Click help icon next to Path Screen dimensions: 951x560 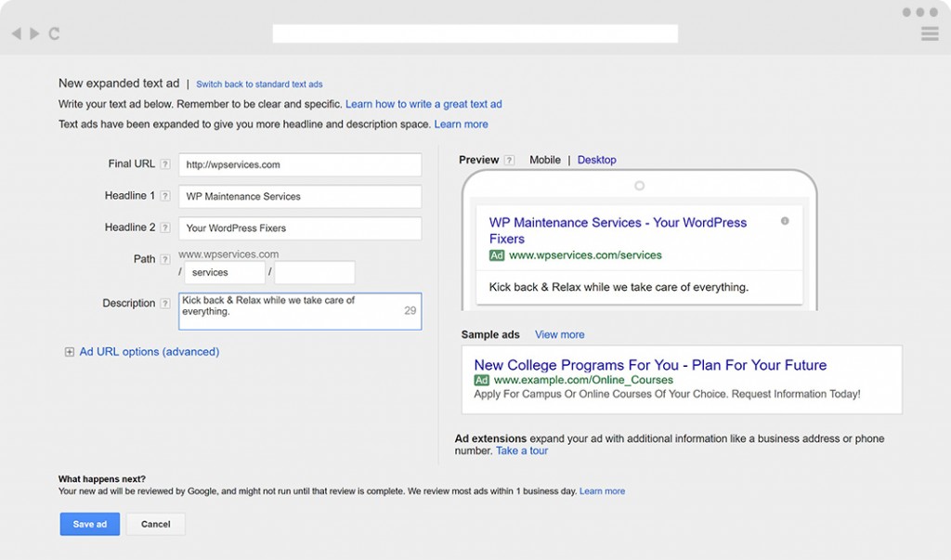tap(164, 259)
